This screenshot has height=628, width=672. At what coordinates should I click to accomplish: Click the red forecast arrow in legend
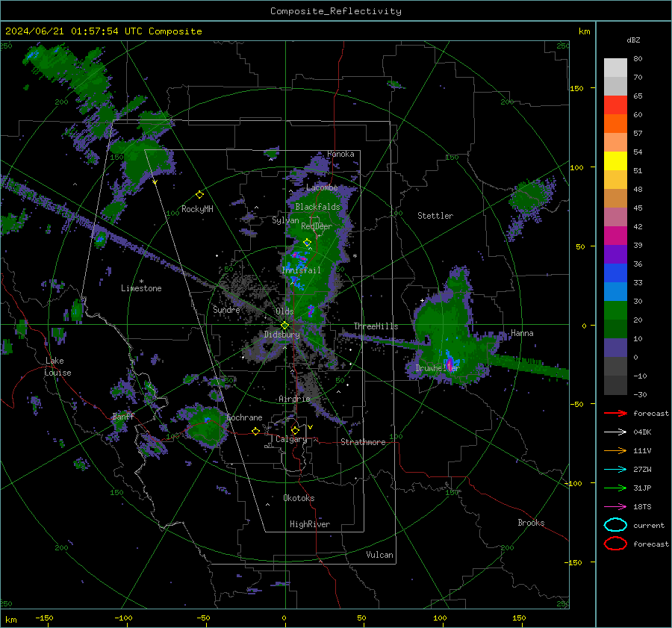pyautogui.click(x=615, y=413)
